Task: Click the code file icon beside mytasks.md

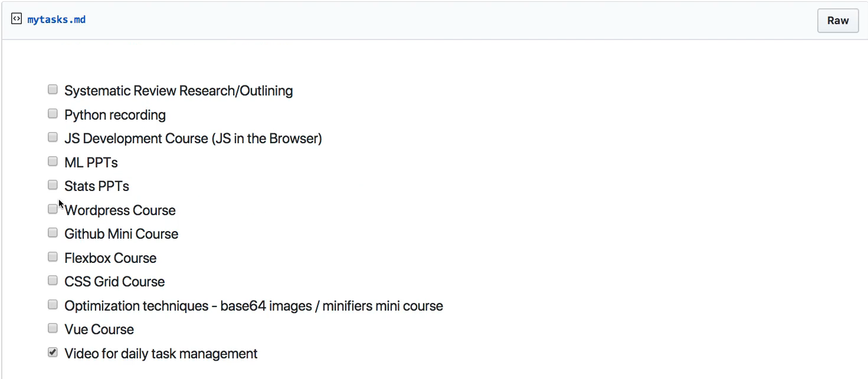Action: pos(17,19)
